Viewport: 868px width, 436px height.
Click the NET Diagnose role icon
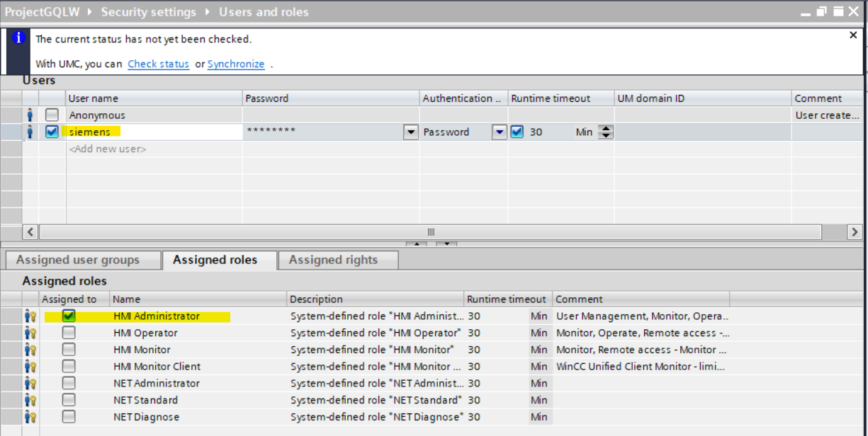[x=30, y=417]
